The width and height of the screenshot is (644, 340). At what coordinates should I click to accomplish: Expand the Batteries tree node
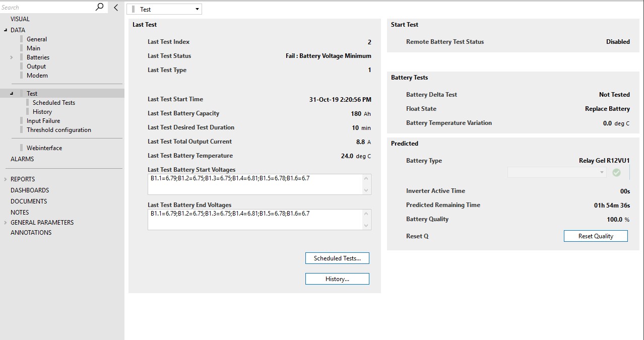(x=12, y=57)
